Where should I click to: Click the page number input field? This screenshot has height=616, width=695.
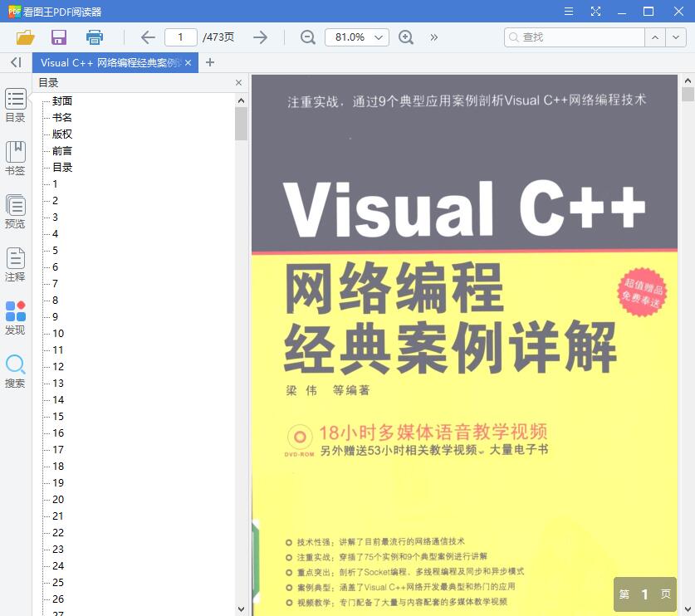[x=180, y=37]
